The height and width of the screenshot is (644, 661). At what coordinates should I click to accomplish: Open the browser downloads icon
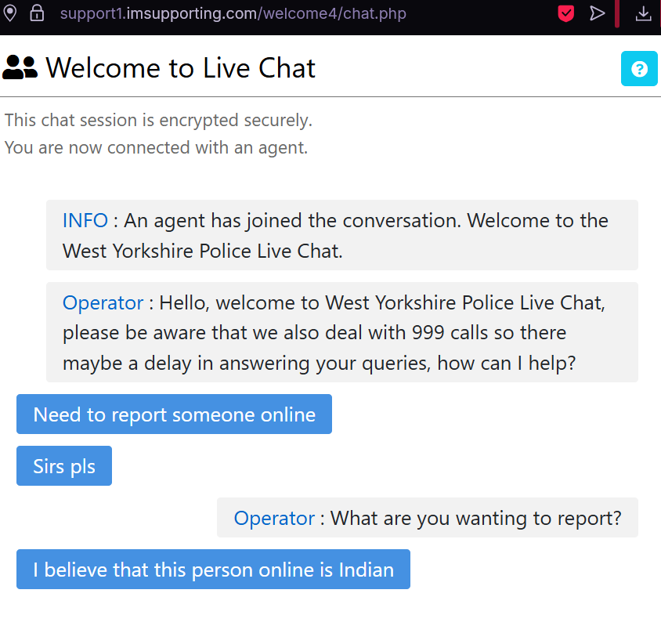coord(643,13)
